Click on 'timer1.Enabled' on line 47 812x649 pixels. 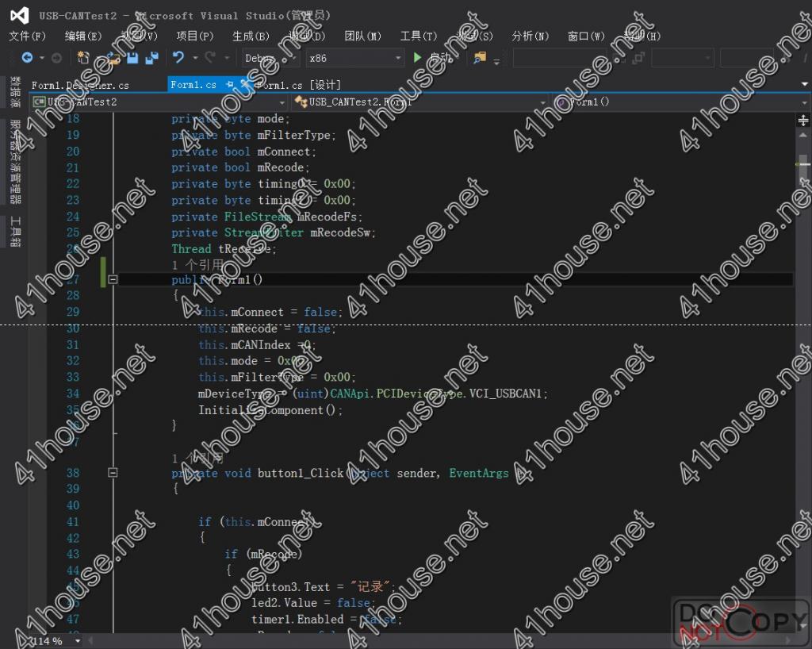click(x=297, y=620)
